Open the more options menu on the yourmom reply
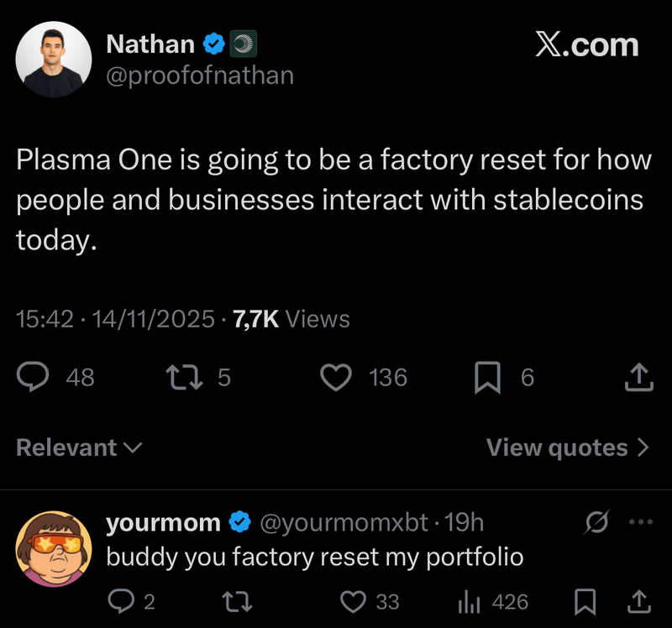The width and height of the screenshot is (672, 628). point(640,522)
